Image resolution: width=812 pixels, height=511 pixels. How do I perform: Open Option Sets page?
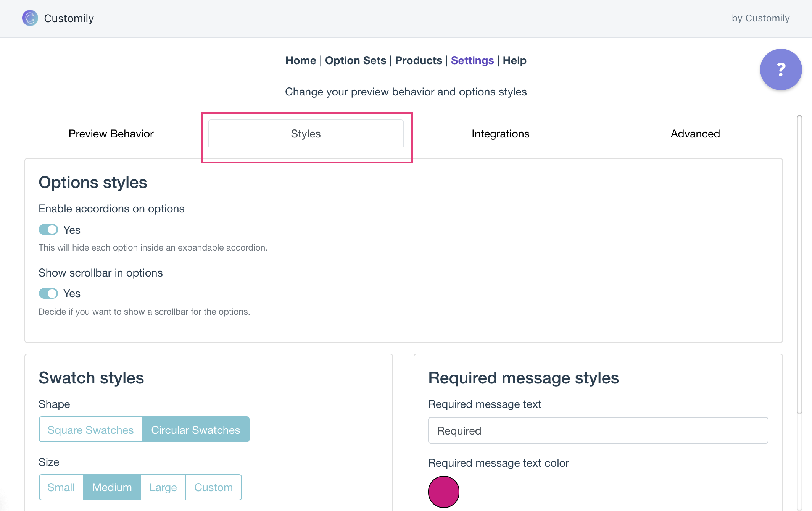point(356,60)
